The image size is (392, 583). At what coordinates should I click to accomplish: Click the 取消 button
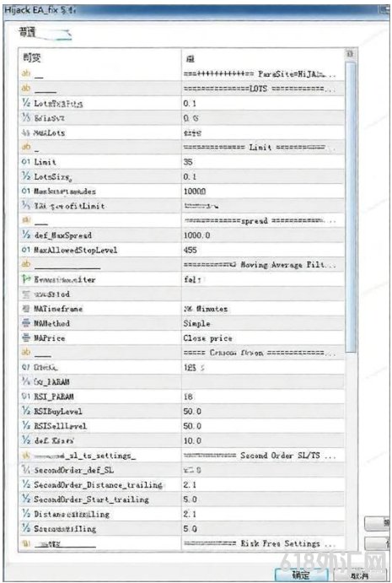click(360, 575)
